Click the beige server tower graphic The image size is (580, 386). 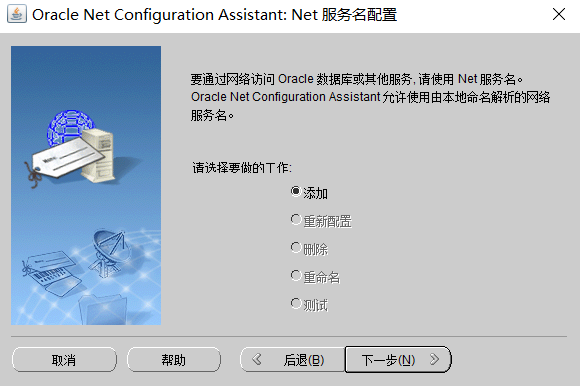coord(99,155)
